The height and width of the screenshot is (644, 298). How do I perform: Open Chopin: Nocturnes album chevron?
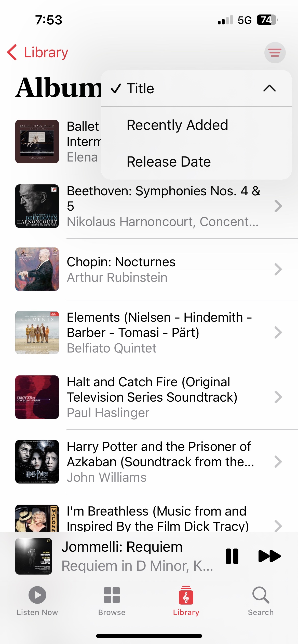(x=278, y=269)
